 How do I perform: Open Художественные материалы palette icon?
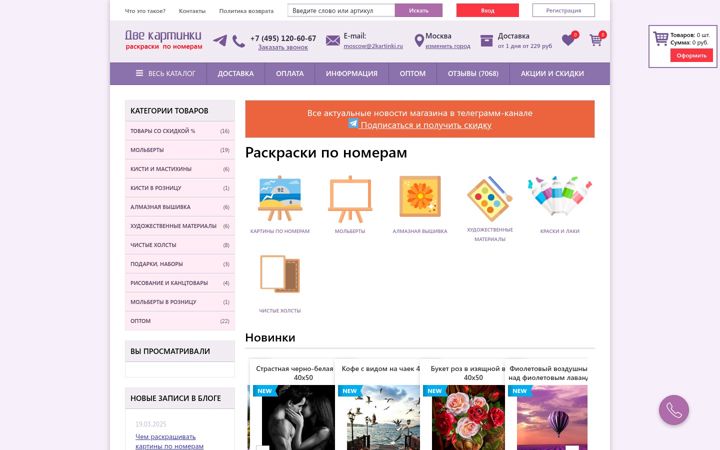coord(489,198)
